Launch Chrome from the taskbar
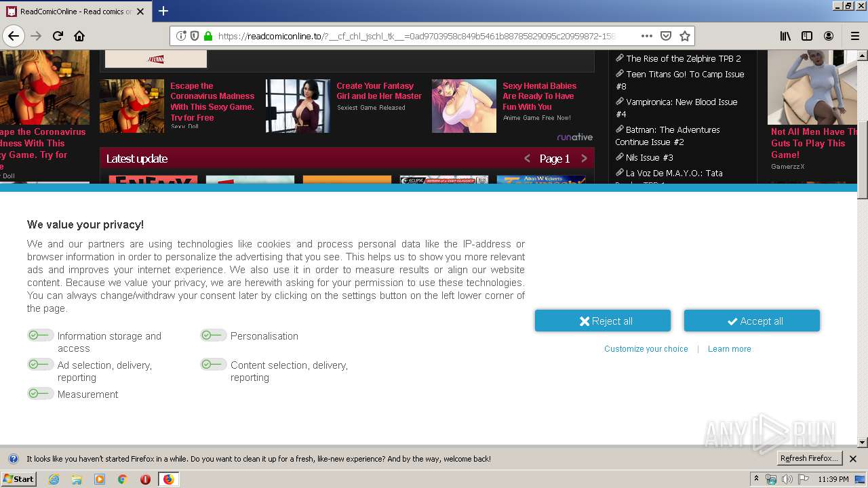The width and height of the screenshot is (868, 488). [122, 479]
